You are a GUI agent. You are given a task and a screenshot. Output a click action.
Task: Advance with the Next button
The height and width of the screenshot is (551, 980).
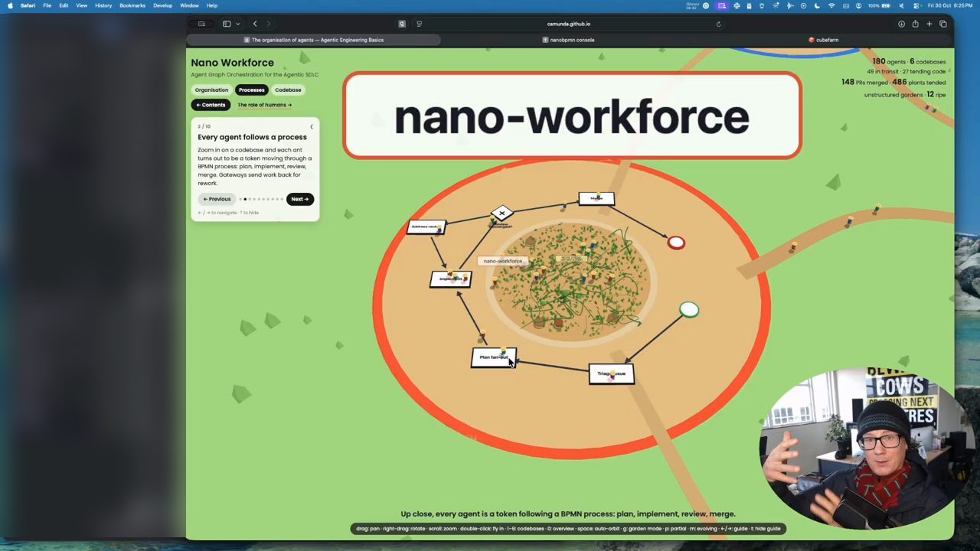point(299,199)
